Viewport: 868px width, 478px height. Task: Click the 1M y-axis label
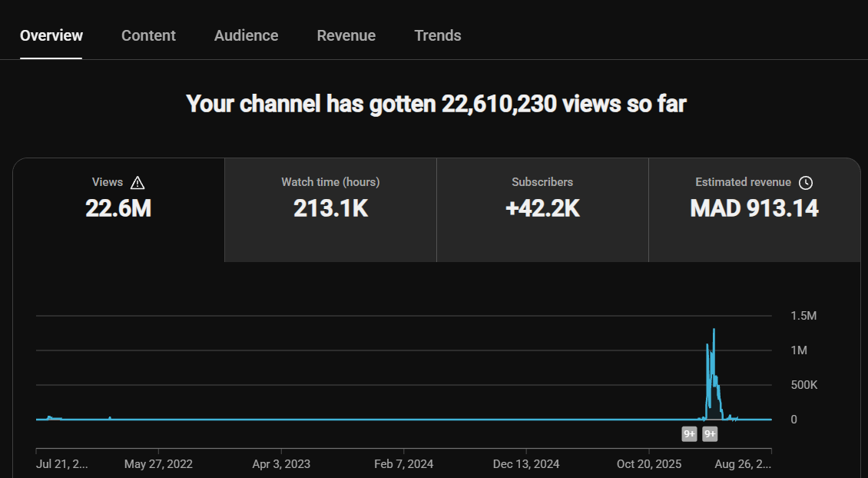[x=799, y=350]
